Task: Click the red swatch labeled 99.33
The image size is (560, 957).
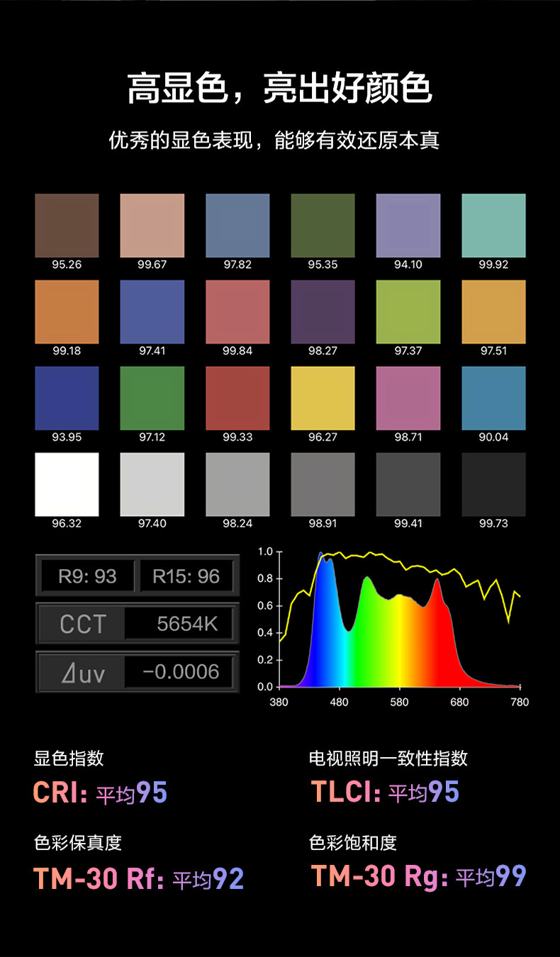Action: pos(237,398)
